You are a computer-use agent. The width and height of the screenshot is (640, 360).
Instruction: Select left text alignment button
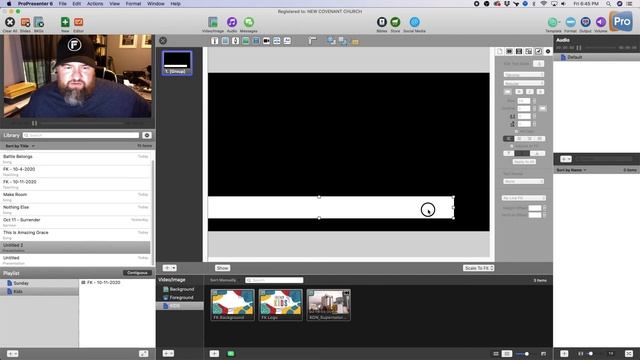pyautogui.click(x=508, y=139)
